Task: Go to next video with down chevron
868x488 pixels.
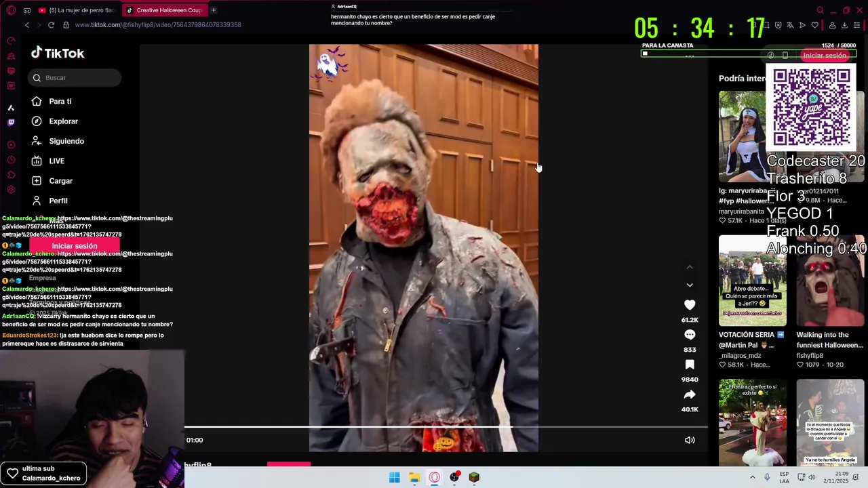Action: tap(690, 285)
